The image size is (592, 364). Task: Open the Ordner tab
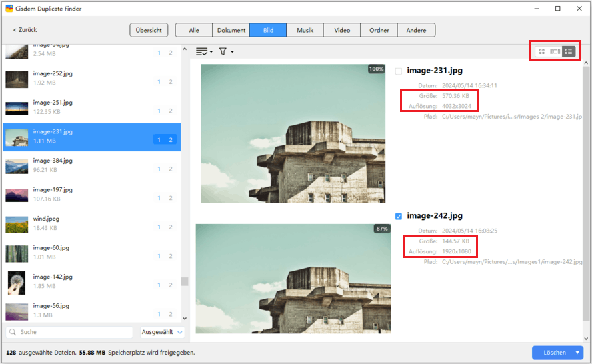point(379,30)
